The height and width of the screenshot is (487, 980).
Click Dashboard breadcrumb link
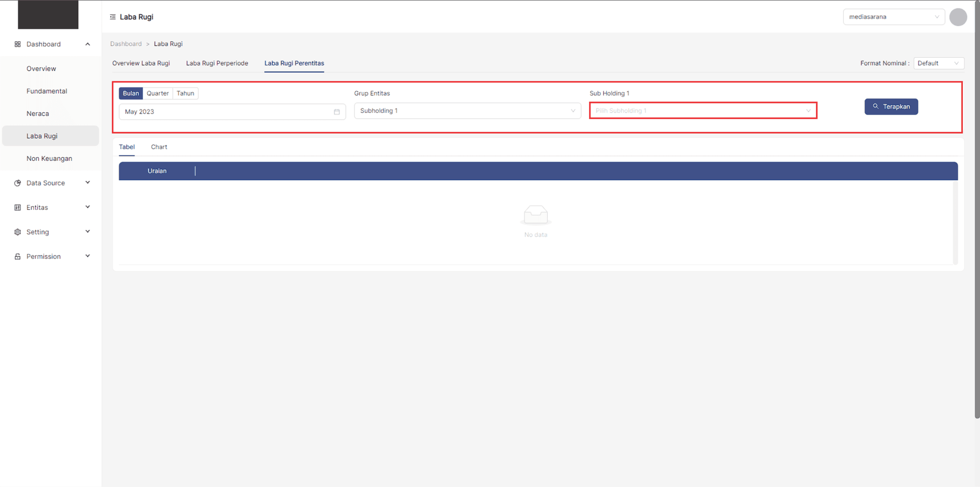coord(126,44)
